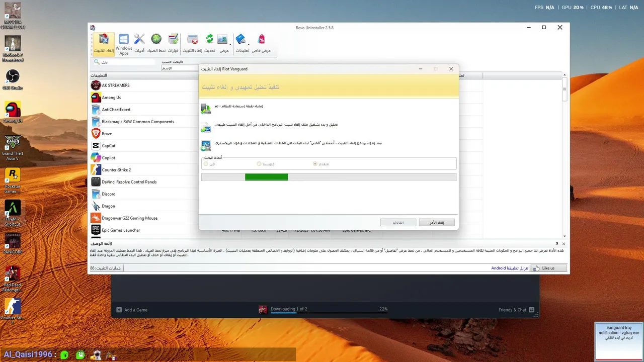Open the Among Us desktop shortcut
644x362 pixels.
pos(13,113)
